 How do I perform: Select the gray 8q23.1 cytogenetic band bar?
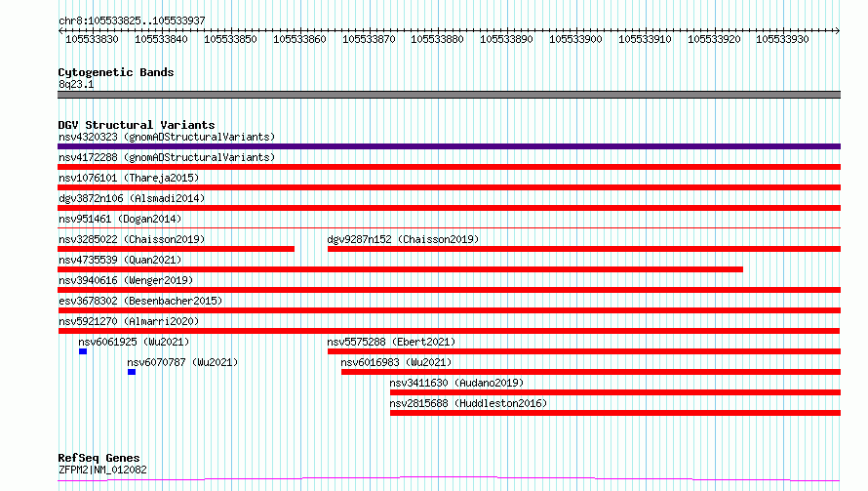[449, 95]
